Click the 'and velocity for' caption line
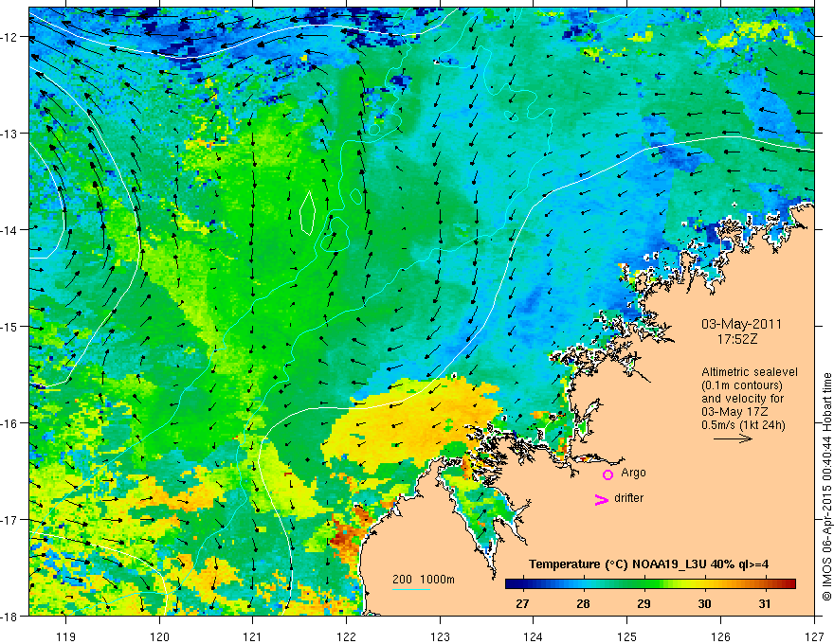 (x=742, y=399)
